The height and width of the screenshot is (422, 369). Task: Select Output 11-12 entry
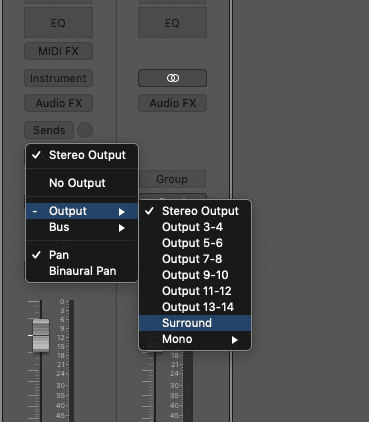[195, 291]
